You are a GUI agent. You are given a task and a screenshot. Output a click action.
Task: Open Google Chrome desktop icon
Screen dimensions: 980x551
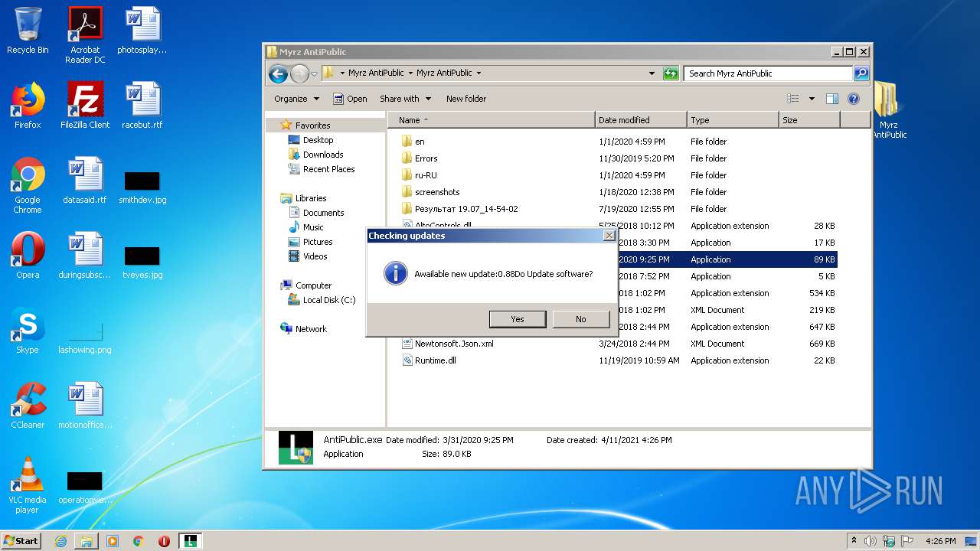pyautogui.click(x=28, y=185)
